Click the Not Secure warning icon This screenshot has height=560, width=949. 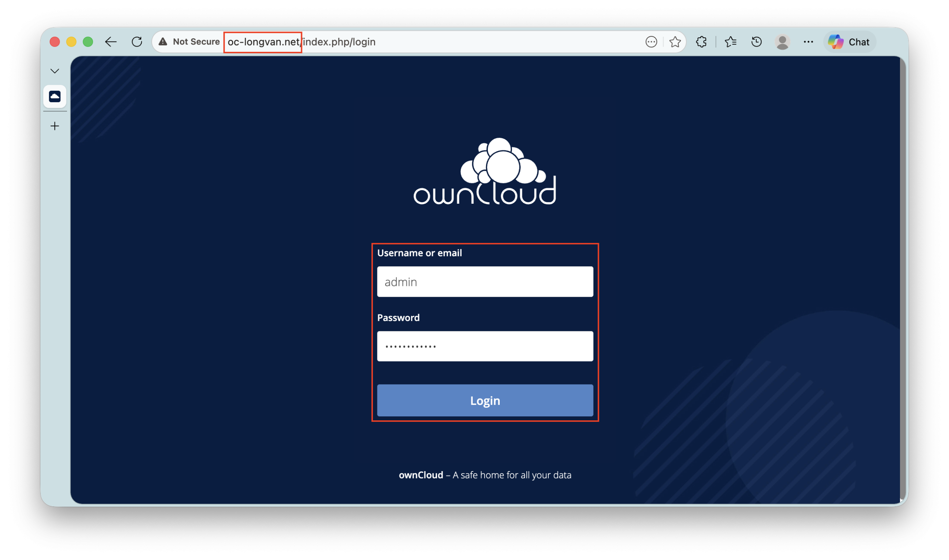click(x=163, y=42)
